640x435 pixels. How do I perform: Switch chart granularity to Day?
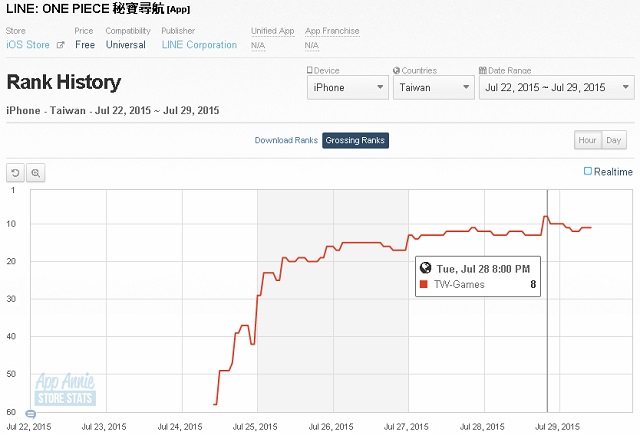613,140
